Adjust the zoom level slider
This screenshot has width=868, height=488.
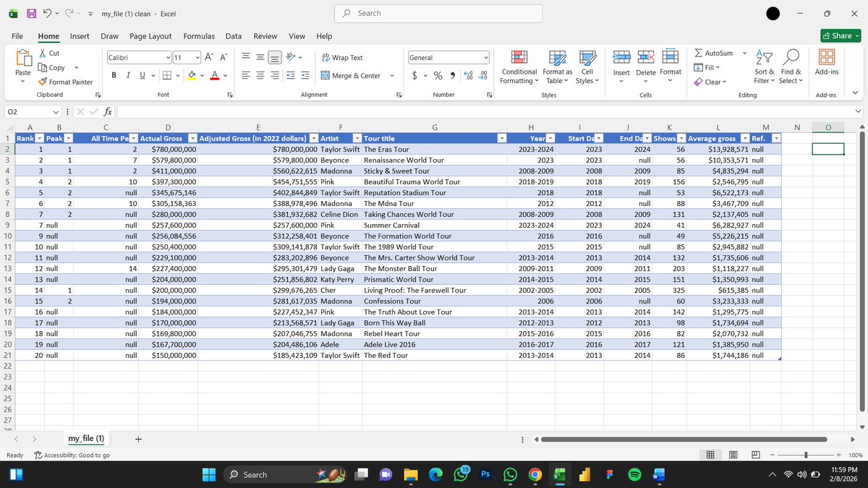pos(806,455)
